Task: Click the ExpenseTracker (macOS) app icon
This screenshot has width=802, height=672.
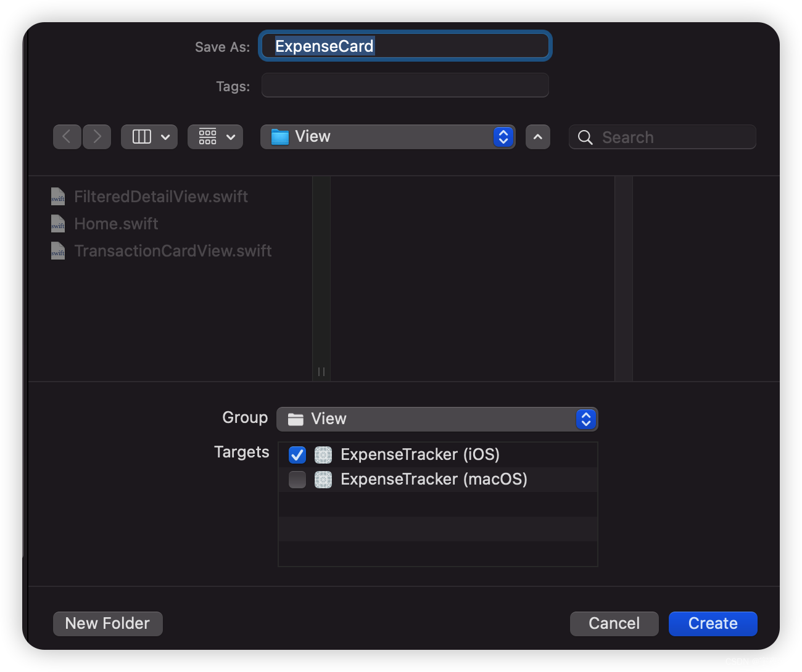Action: pyautogui.click(x=323, y=480)
